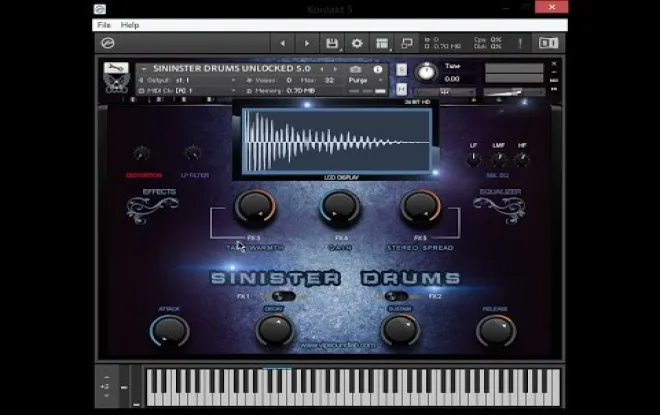Screen dimensions: 660x415
Task: Open snapshot view with camera icon
Action: pos(355,69)
